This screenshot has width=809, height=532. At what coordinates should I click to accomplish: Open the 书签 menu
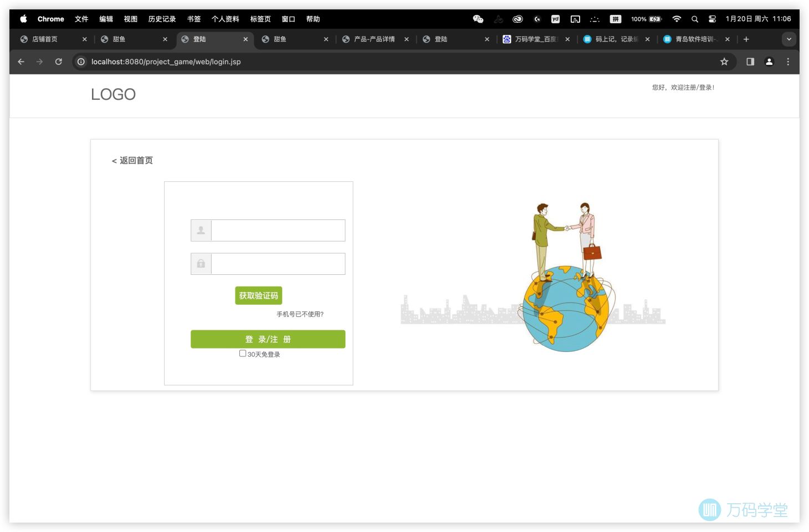194,19
